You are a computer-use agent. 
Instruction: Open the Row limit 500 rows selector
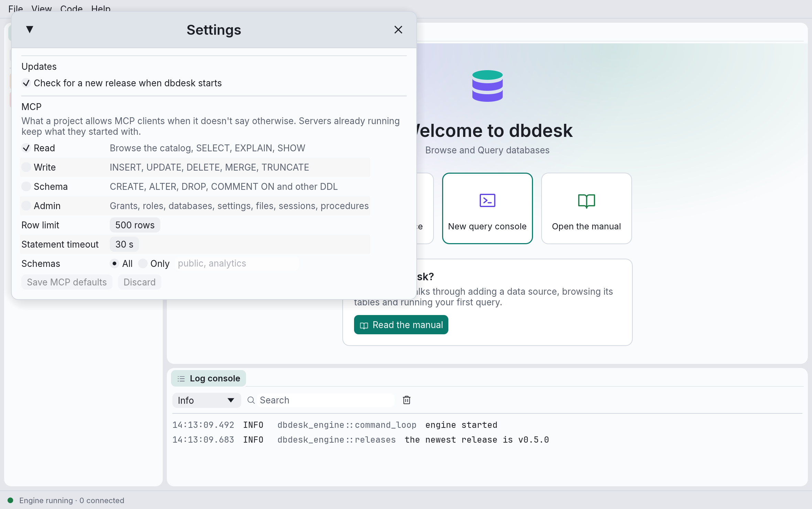point(135,225)
